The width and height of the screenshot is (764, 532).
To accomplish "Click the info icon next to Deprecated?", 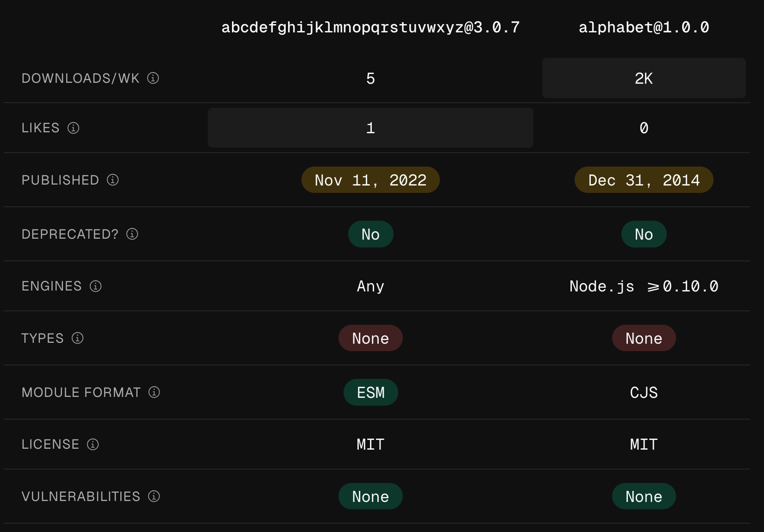I will tap(132, 234).
